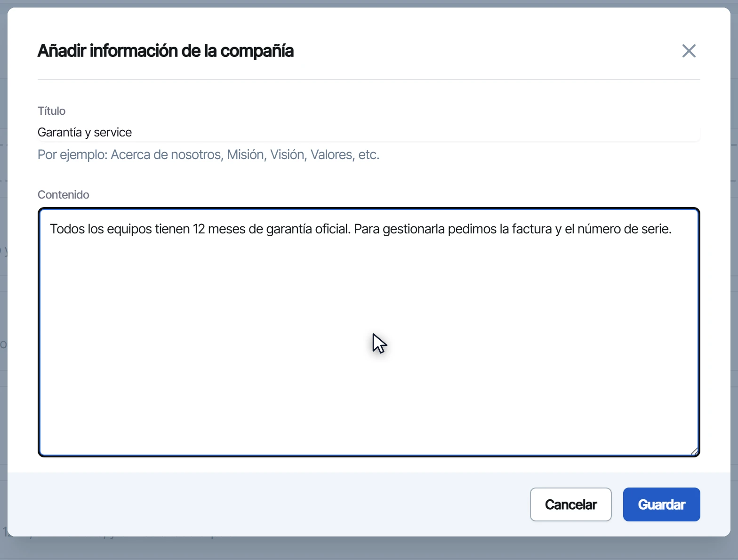Click the Título input field

pos(369,132)
